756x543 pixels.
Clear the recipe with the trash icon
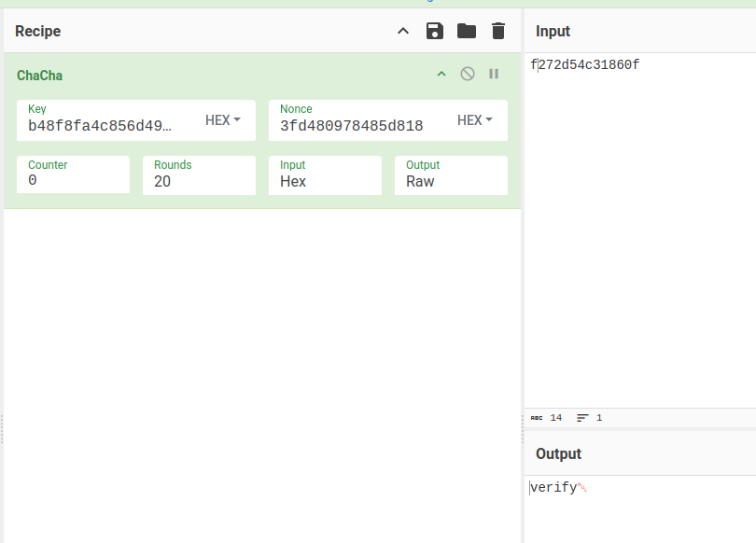(498, 31)
